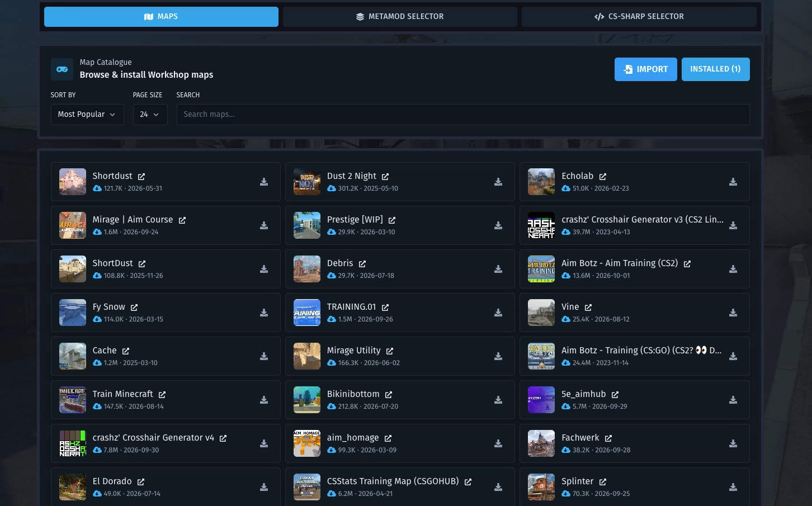
Task: Click the Bikinibottom map name
Action: (x=353, y=394)
